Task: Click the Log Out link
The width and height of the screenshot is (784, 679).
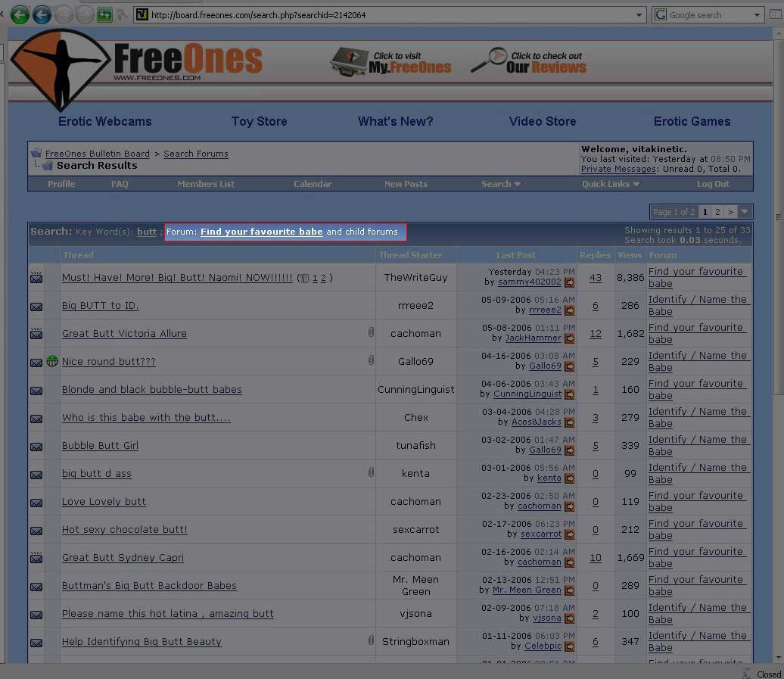Action: (x=713, y=184)
